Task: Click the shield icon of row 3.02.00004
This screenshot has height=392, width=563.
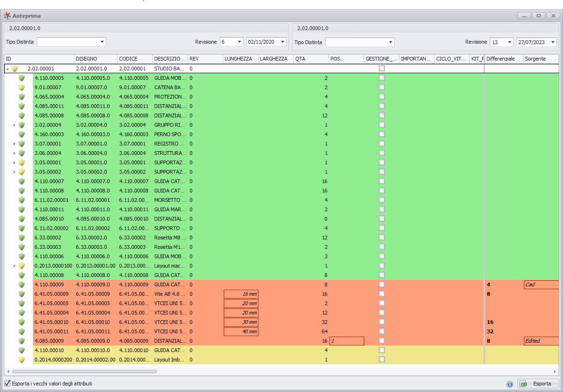Action: pos(22,125)
